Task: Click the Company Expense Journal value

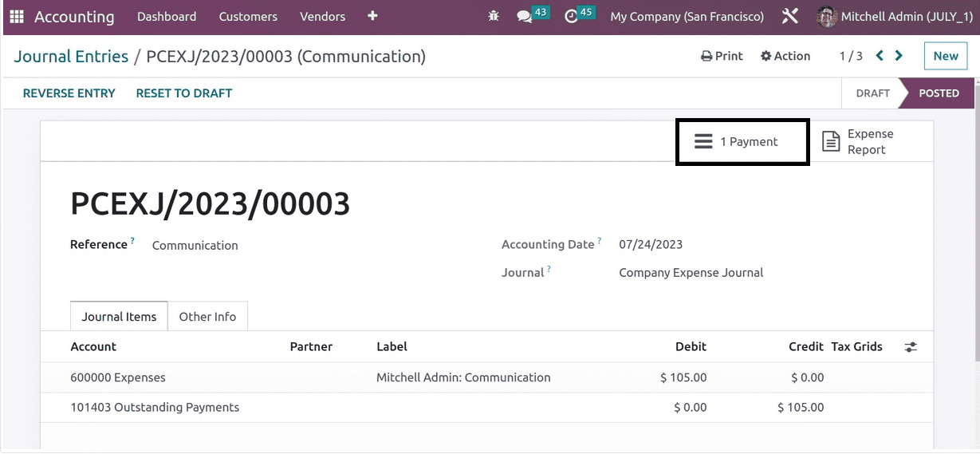Action: [x=691, y=273]
